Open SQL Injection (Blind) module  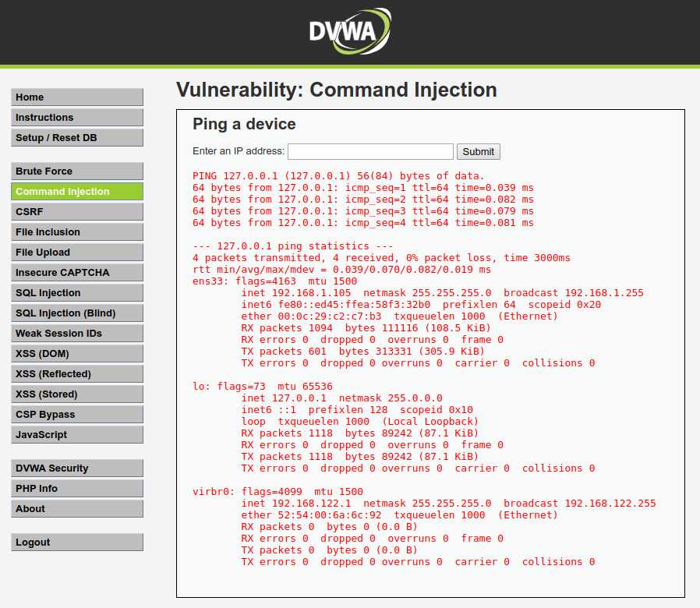click(77, 313)
